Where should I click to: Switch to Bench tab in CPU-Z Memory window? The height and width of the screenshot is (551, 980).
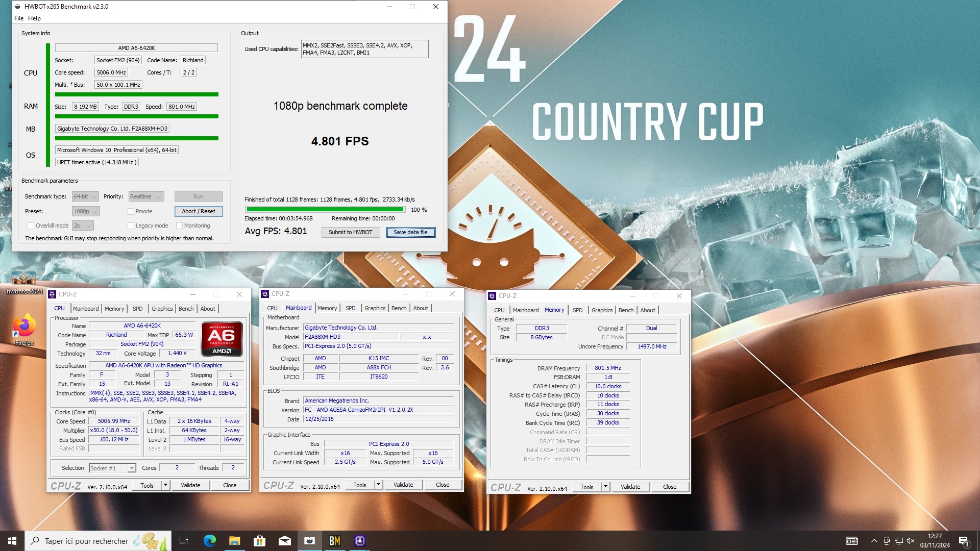(626, 310)
